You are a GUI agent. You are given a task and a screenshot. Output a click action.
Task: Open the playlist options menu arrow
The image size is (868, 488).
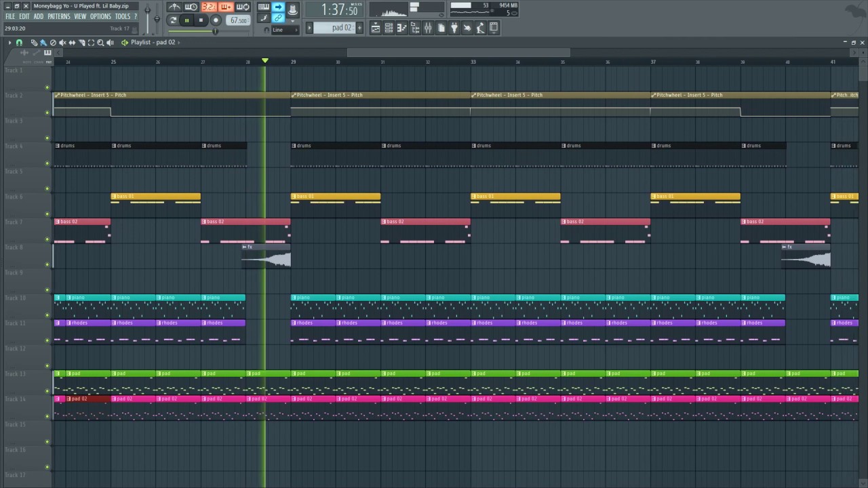coord(9,43)
